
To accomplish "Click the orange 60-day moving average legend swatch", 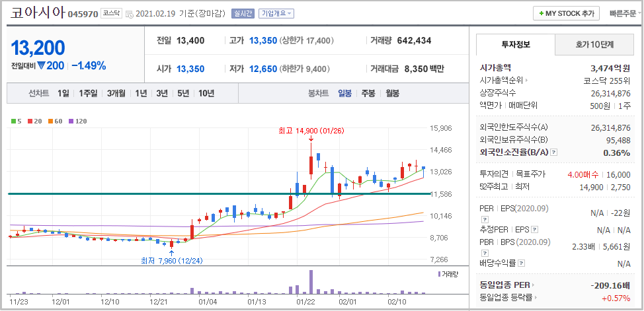I will point(50,121).
